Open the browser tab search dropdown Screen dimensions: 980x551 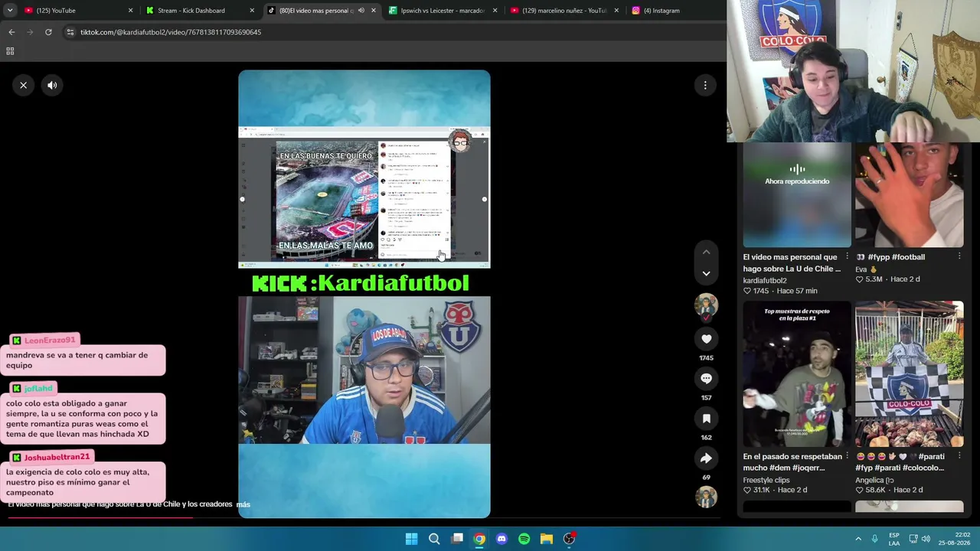tap(10, 11)
